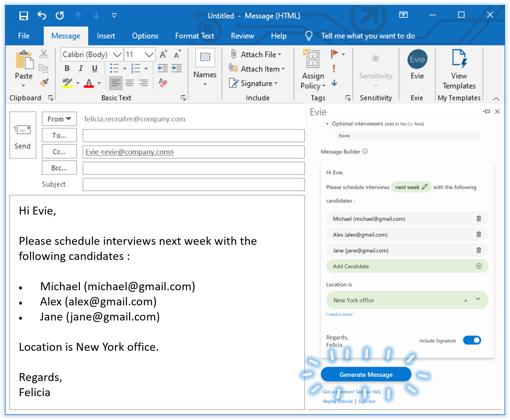Open the File menu
This screenshot has height=420, width=510.
click(24, 36)
